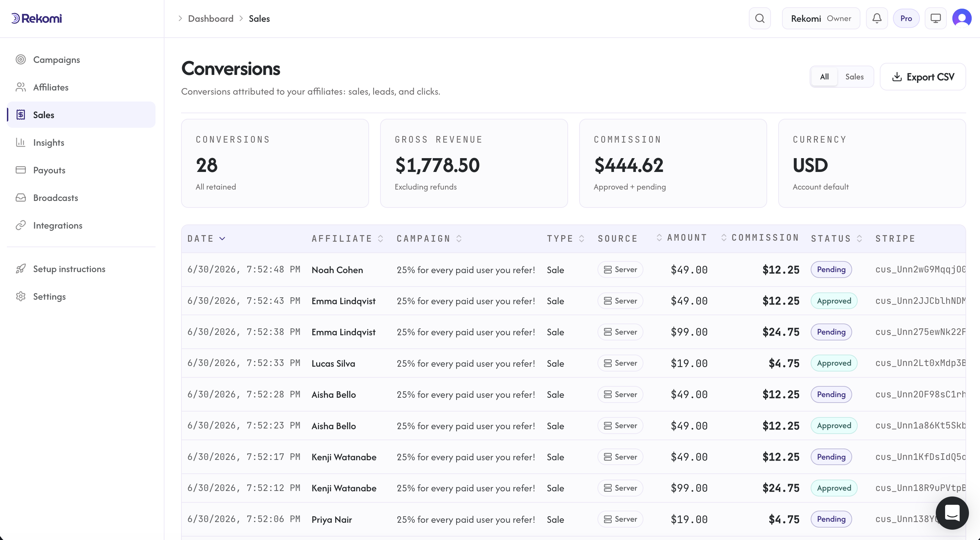The image size is (980, 540).
Task: Open Priya Nair affiliate link
Action: point(332,520)
